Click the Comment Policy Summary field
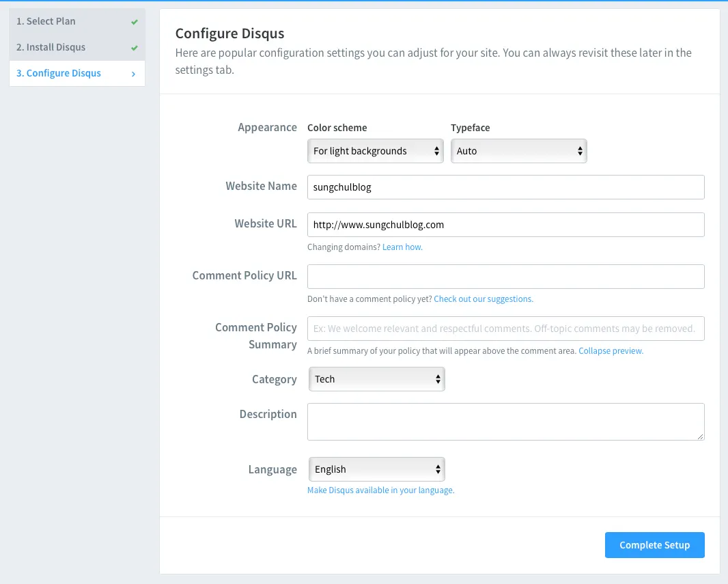Screen dimensions: 728x584 click(x=505, y=329)
